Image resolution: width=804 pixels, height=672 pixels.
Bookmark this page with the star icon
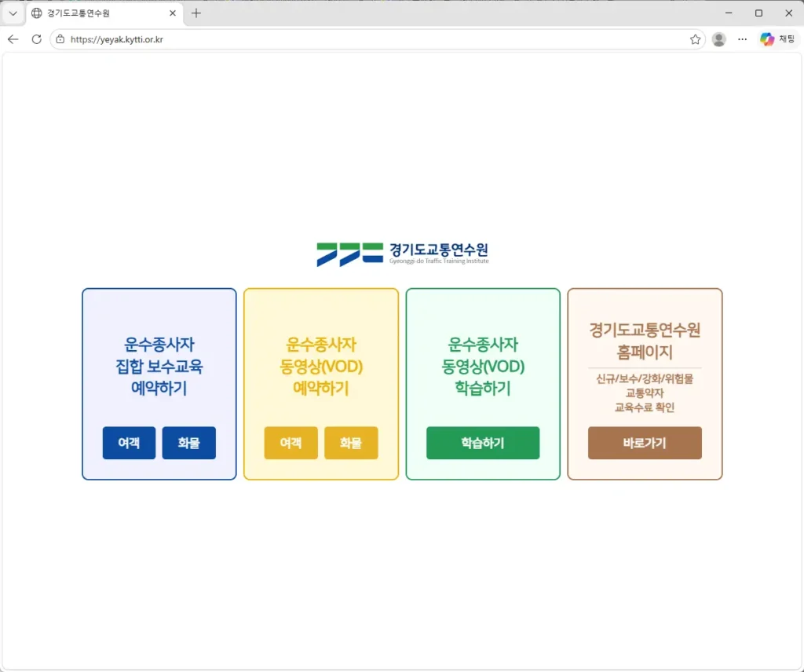(695, 39)
